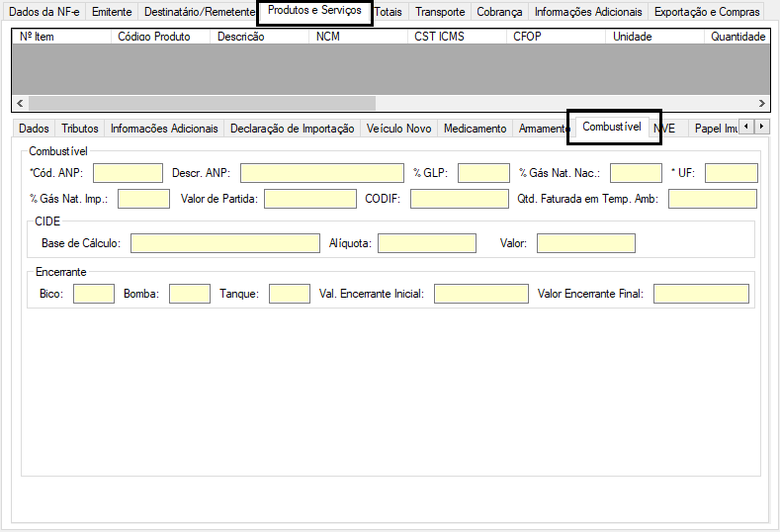Click the CODIF input field
This screenshot has width=780, height=532.
coord(460,199)
